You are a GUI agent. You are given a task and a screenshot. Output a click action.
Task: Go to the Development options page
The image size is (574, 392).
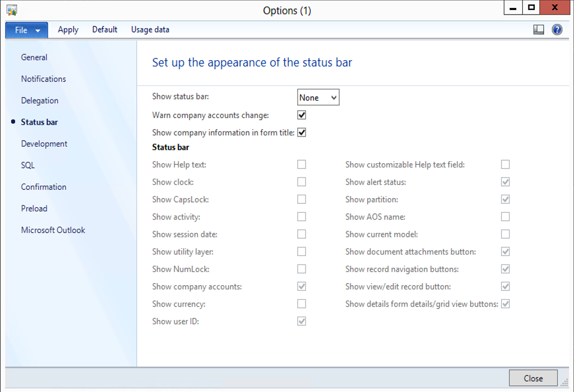[x=44, y=144]
